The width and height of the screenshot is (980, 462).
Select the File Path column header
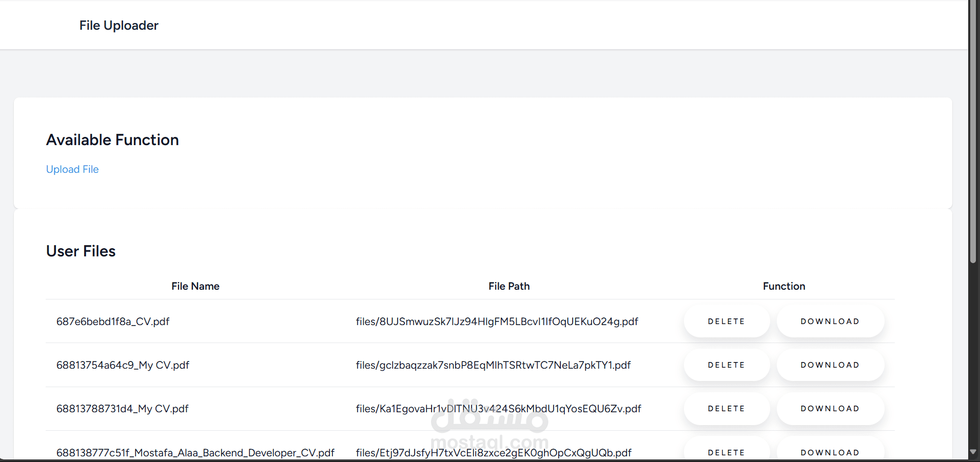[509, 286]
